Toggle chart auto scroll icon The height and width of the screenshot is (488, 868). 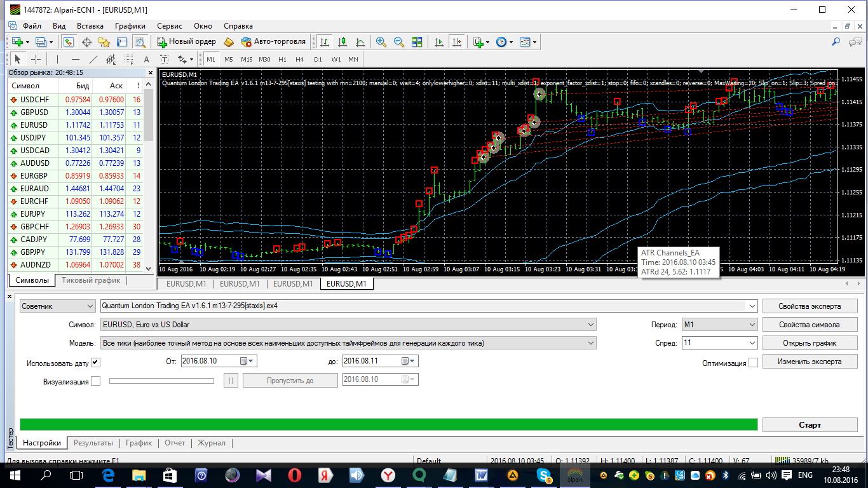coord(439,41)
